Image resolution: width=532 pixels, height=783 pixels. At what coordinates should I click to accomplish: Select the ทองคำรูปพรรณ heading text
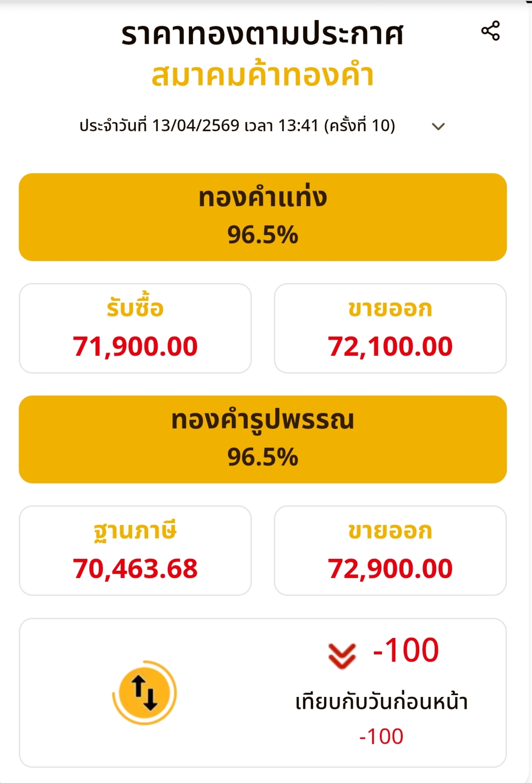click(x=263, y=420)
